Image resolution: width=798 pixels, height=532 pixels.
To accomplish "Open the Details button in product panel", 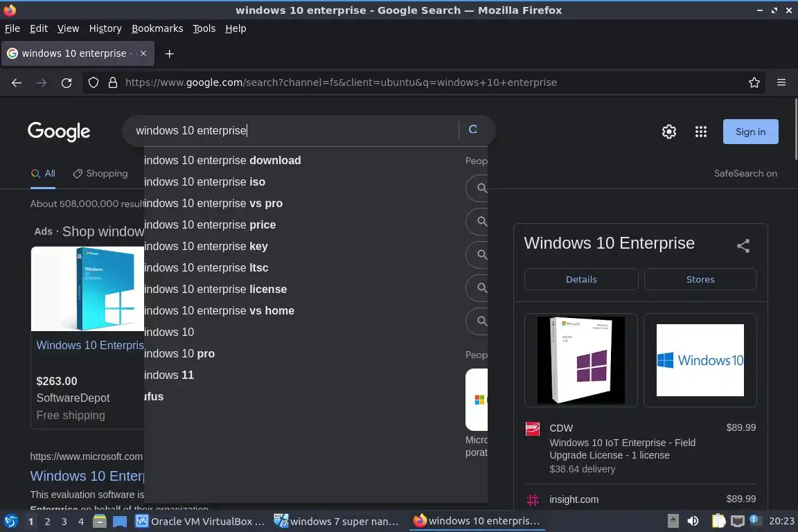I will point(581,279).
